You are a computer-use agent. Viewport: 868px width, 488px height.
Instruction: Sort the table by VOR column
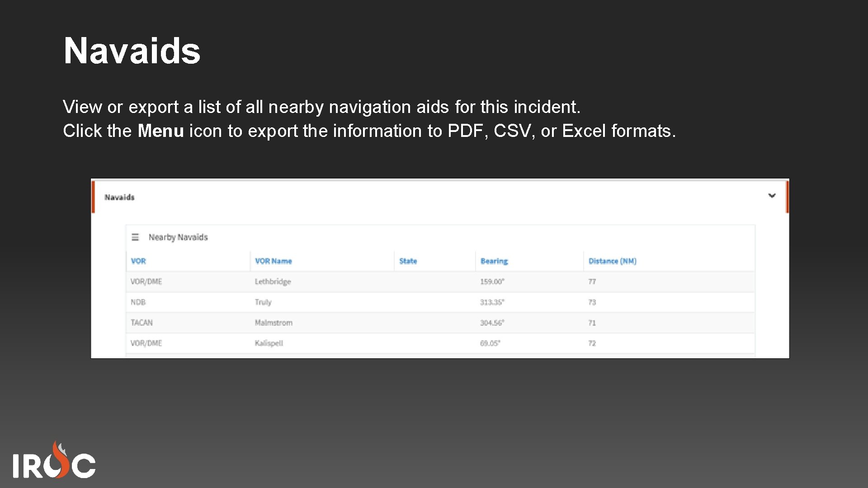pos(137,261)
